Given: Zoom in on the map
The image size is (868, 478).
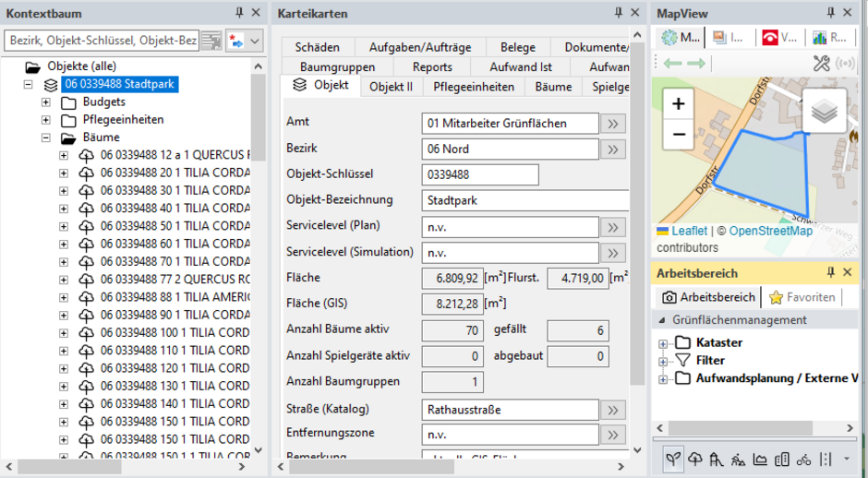Looking at the screenshot, I should [x=679, y=104].
